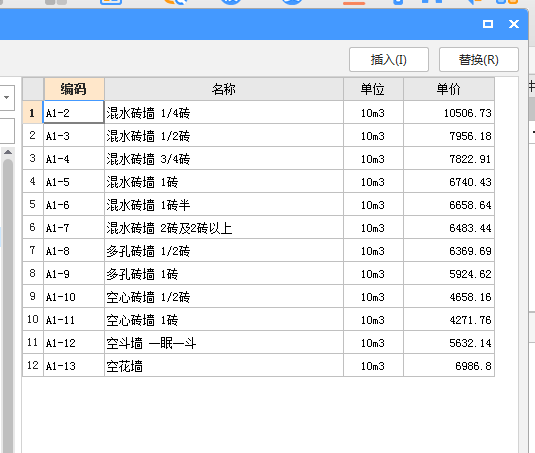Image resolution: width=535 pixels, height=453 pixels.
Task: Click item 混水砖墙 3/4砖
Action: (x=224, y=158)
